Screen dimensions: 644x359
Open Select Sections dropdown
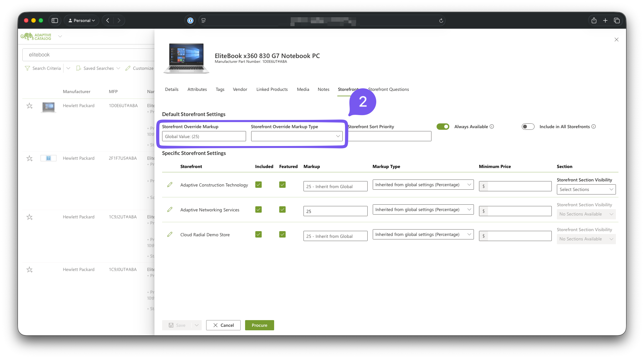(x=586, y=189)
